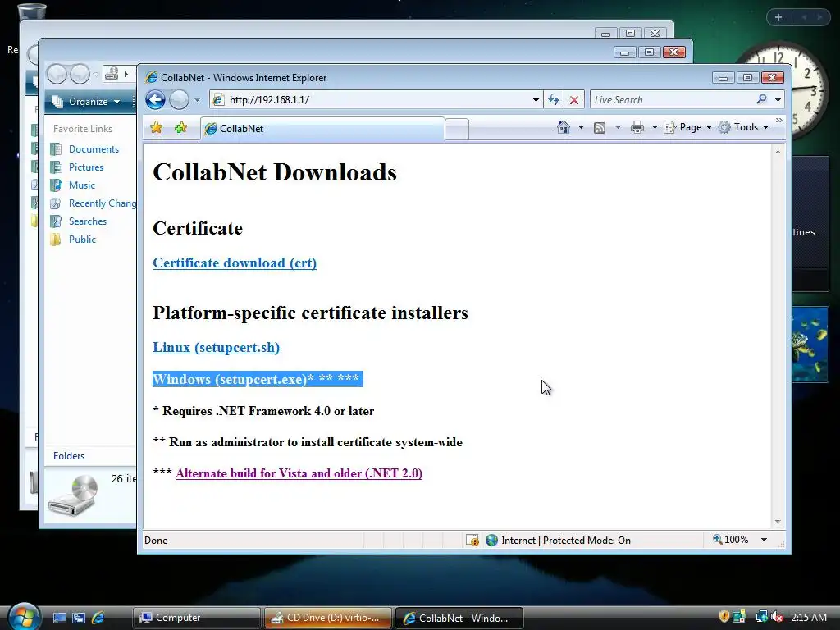Viewport: 840px width, 630px height.
Task: Click the RSS feeds icon
Action: coord(600,127)
